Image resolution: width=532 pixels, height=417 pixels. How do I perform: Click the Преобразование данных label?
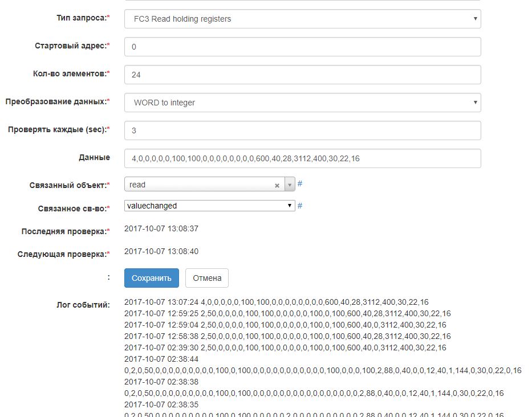(58, 102)
